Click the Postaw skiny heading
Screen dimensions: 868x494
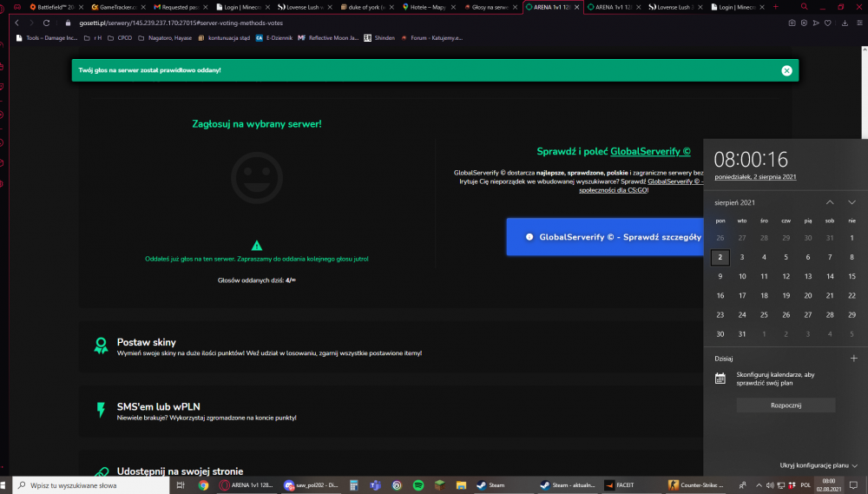[146, 342]
